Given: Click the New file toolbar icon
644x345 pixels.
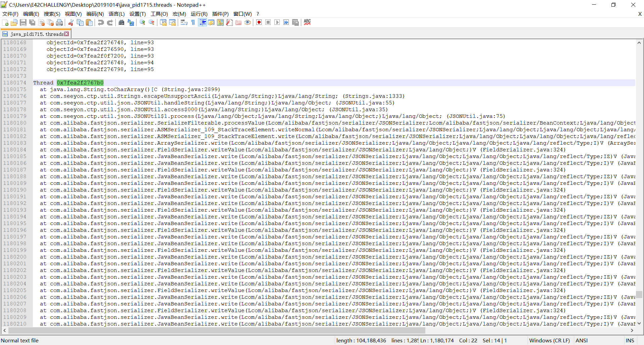Looking at the screenshot, I should click(5, 22).
